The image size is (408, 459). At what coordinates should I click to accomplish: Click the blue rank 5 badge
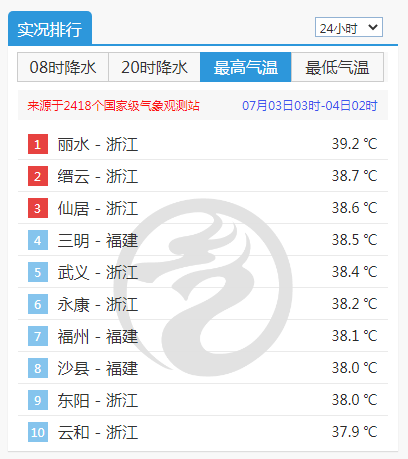(x=38, y=272)
